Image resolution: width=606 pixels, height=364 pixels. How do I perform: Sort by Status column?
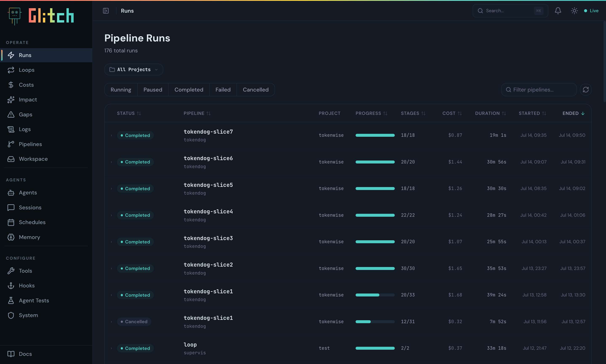(129, 113)
